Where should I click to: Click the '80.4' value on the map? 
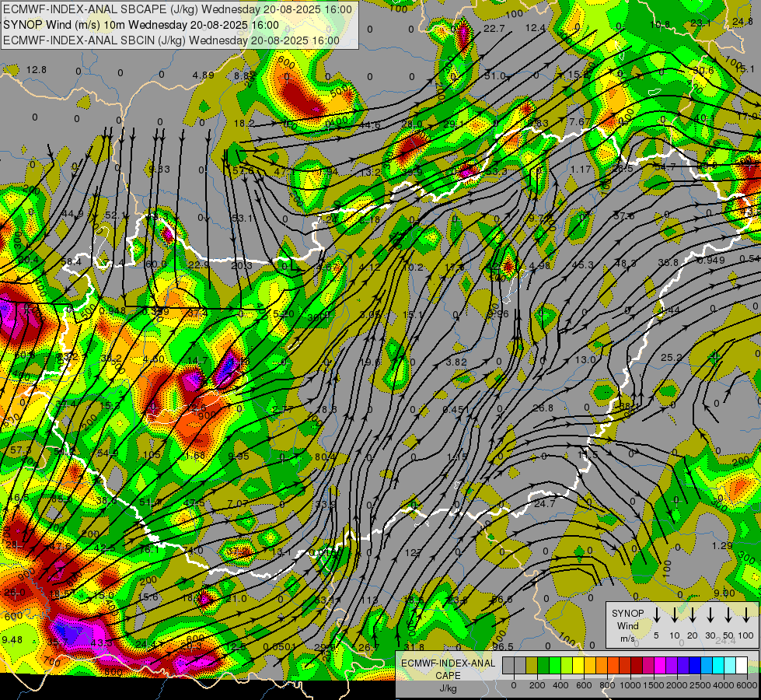click(x=325, y=457)
